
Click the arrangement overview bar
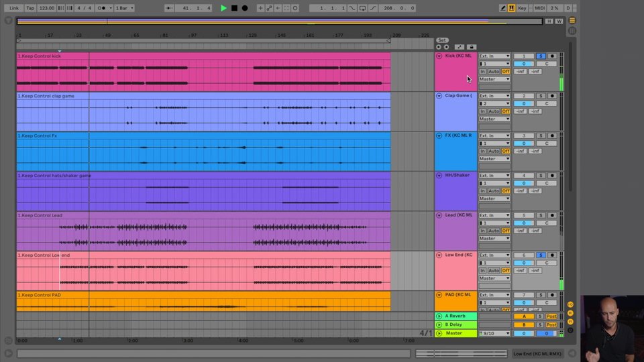(279, 21)
